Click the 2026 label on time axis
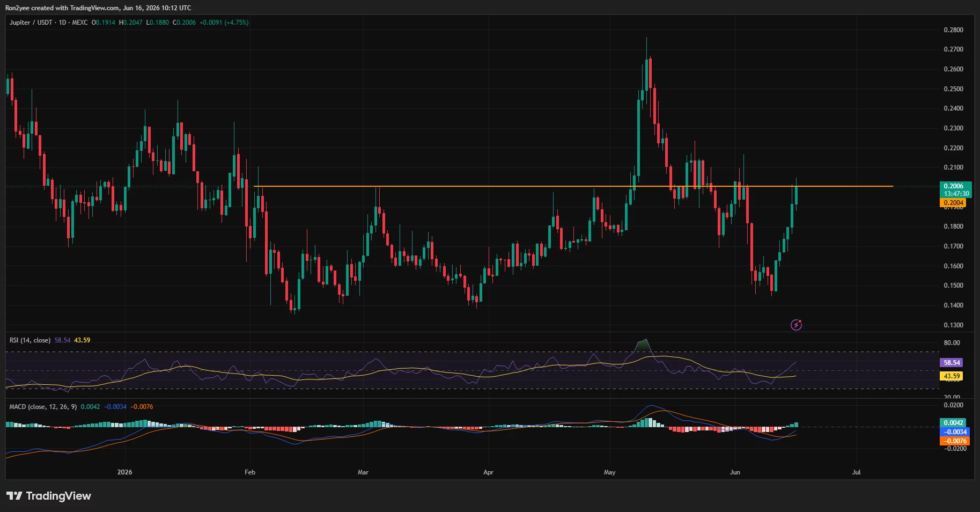The width and height of the screenshot is (980, 512). click(x=124, y=472)
